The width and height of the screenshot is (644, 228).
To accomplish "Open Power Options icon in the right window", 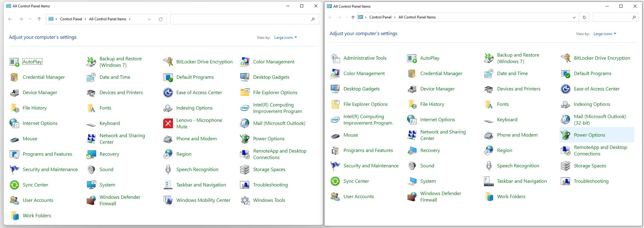I will [x=566, y=135].
